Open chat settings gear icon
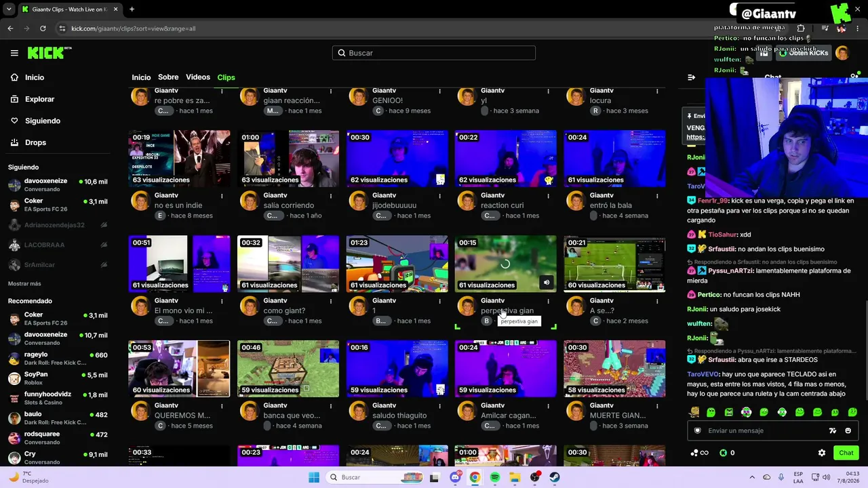The width and height of the screenshot is (868, 488). (x=822, y=453)
